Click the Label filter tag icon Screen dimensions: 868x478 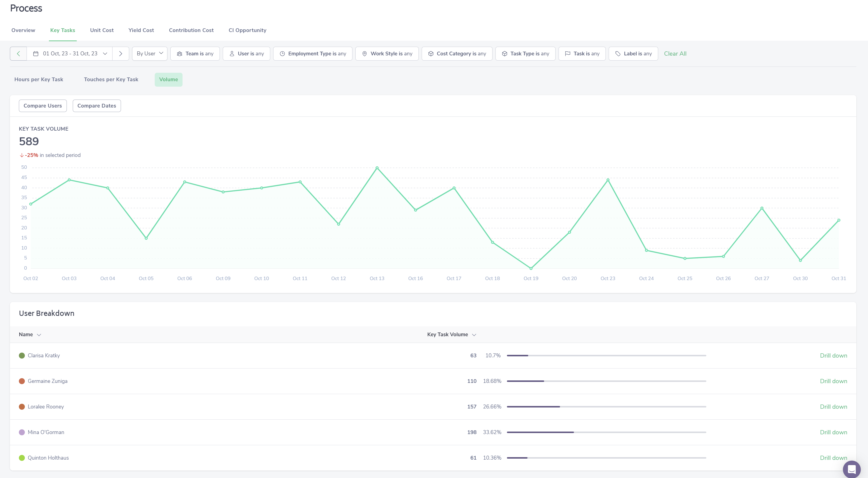coord(618,54)
